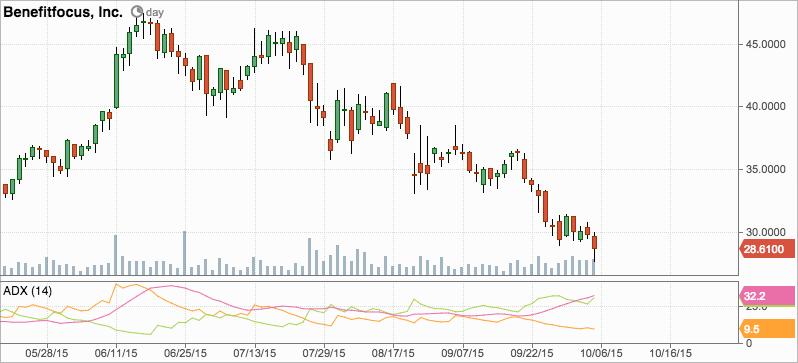The width and height of the screenshot is (798, 363).
Task: Click the 07/13/15 date label
Action: coord(254,353)
